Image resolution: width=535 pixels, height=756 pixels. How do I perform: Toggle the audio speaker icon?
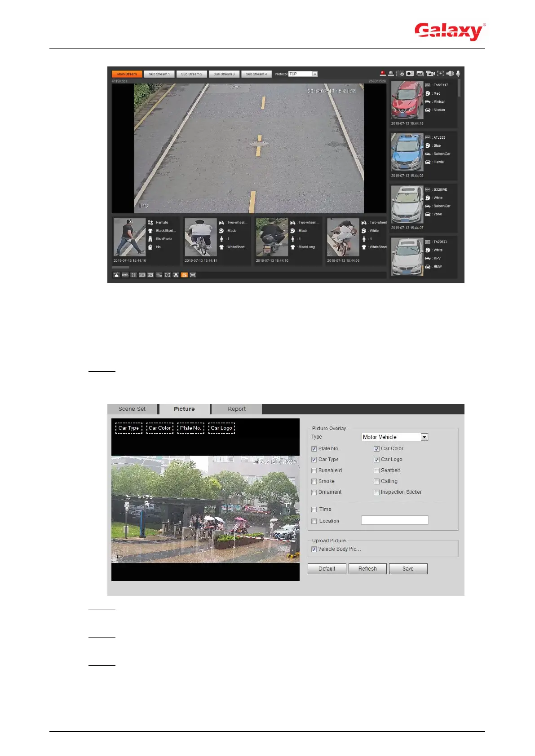pos(450,73)
